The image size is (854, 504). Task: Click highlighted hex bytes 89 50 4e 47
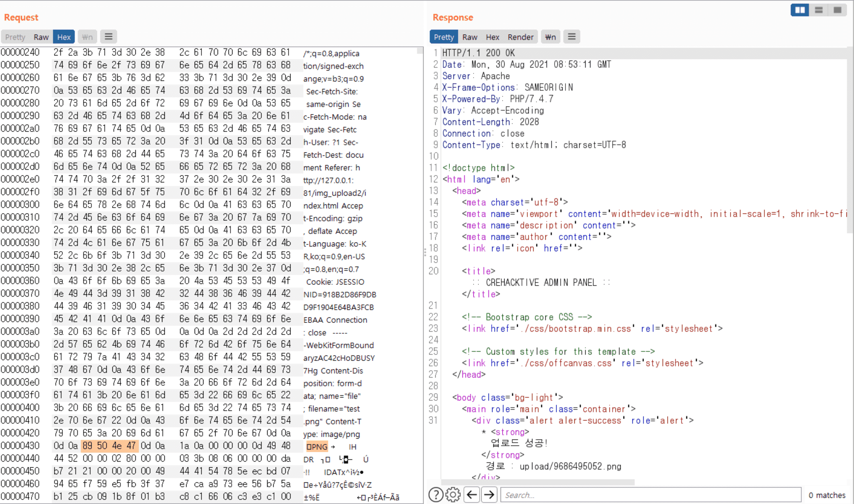110,446
